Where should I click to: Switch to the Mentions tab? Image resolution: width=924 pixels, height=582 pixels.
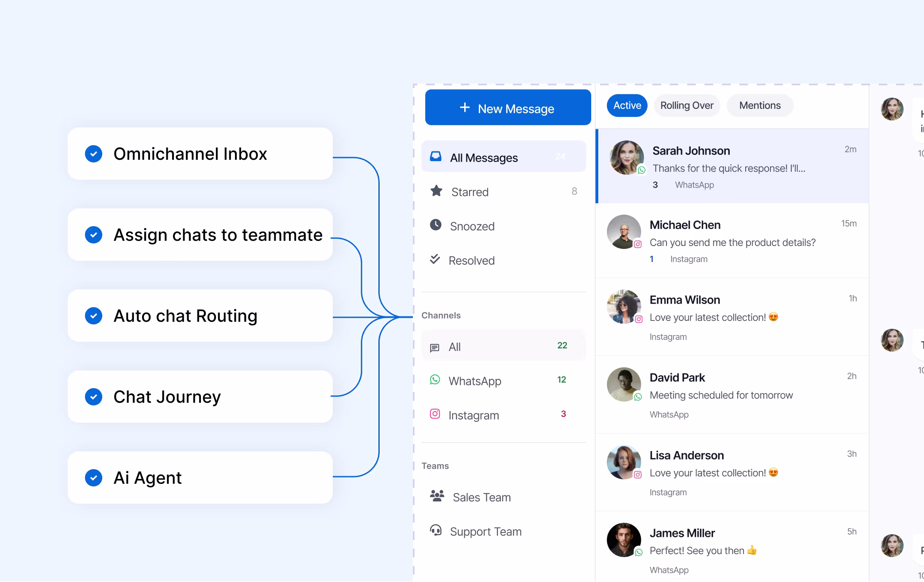click(x=760, y=106)
